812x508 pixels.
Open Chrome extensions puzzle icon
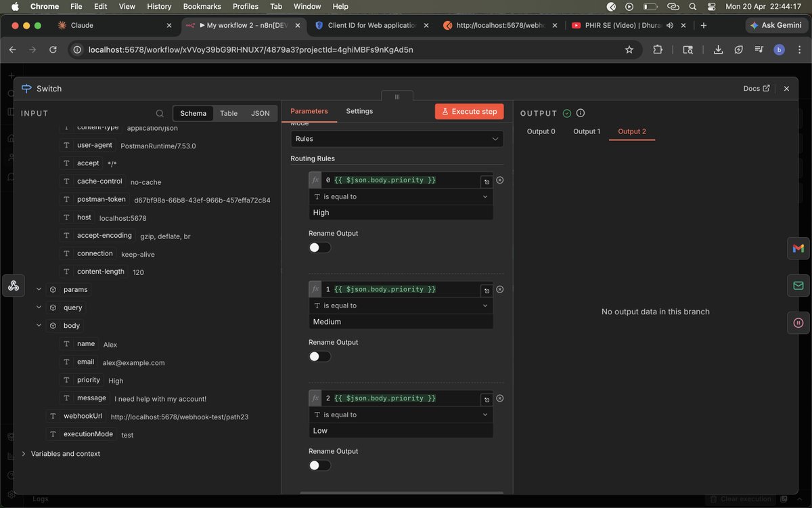[658, 49]
